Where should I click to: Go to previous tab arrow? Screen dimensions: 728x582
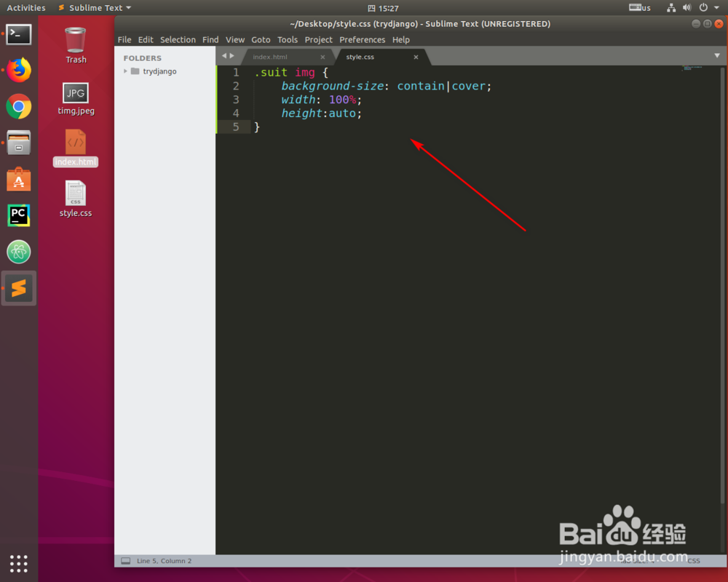click(224, 56)
